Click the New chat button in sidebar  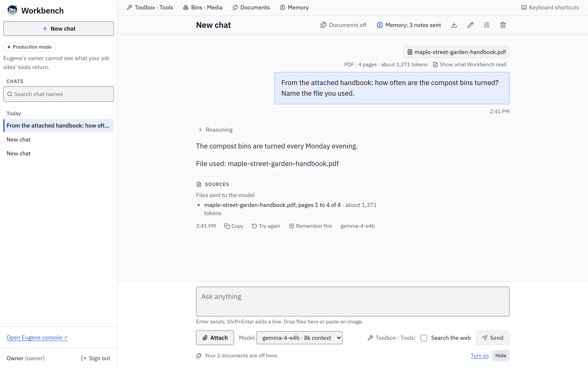pyautogui.click(x=59, y=29)
